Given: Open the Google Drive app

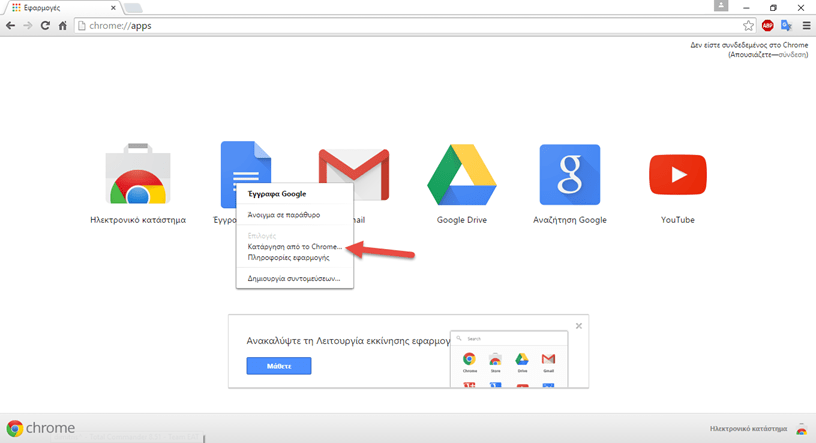Looking at the screenshot, I should [462, 175].
